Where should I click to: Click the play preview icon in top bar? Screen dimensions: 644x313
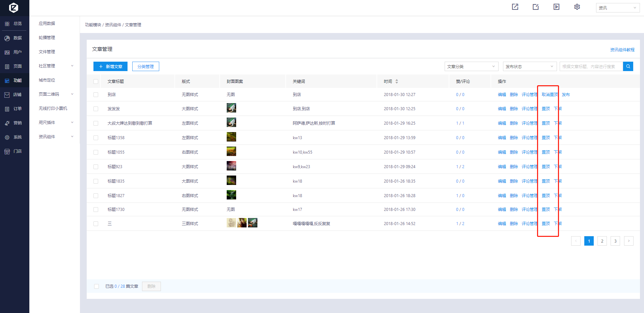556,7
